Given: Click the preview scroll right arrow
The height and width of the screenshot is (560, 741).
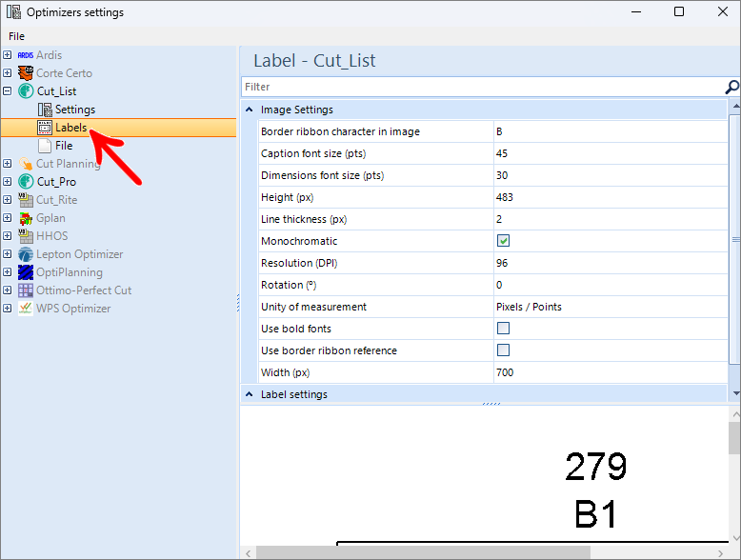Looking at the screenshot, I should click(x=721, y=553).
